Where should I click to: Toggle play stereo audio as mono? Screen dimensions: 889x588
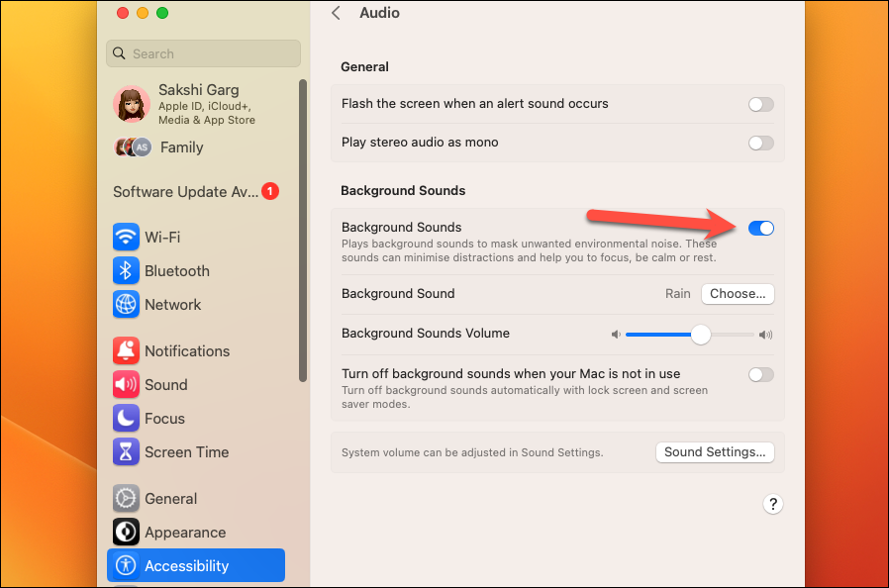pos(761,143)
